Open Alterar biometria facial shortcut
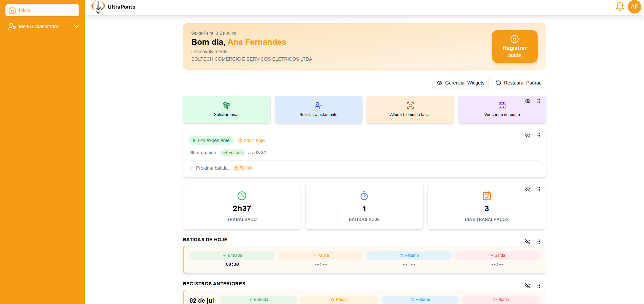This screenshot has height=304, width=644. click(x=410, y=109)
